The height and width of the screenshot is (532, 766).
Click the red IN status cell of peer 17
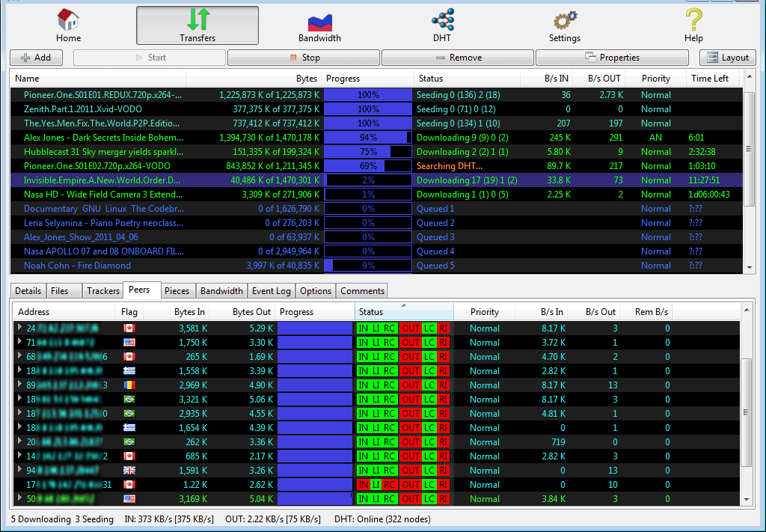(x=363, y=485)
